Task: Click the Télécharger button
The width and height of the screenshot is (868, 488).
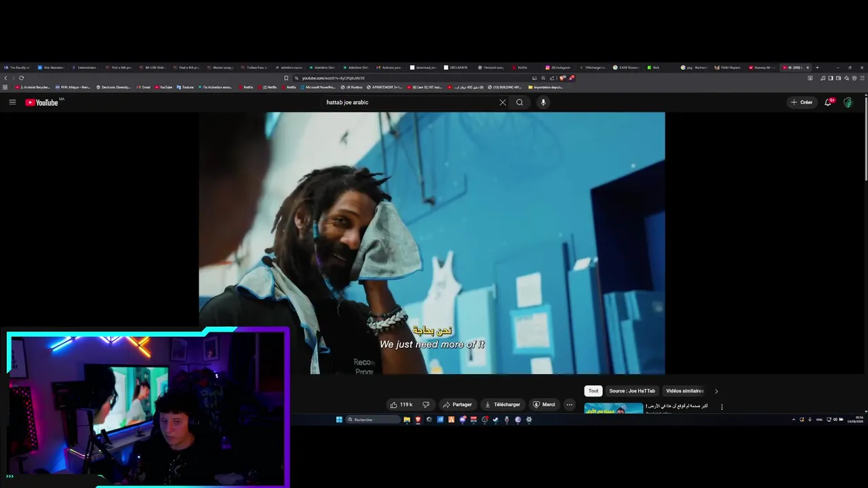Action: click(502, 405)
